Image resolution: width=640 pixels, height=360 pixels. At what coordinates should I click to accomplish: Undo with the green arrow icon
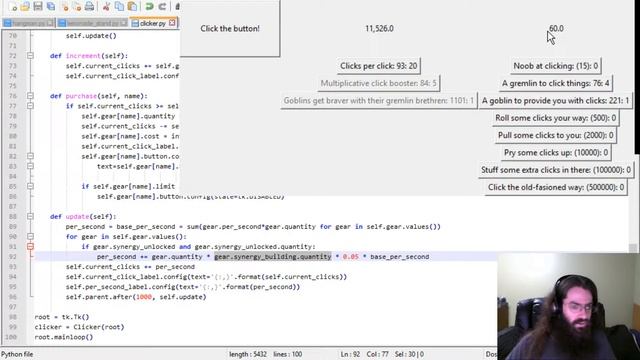(x=149, y=6)
